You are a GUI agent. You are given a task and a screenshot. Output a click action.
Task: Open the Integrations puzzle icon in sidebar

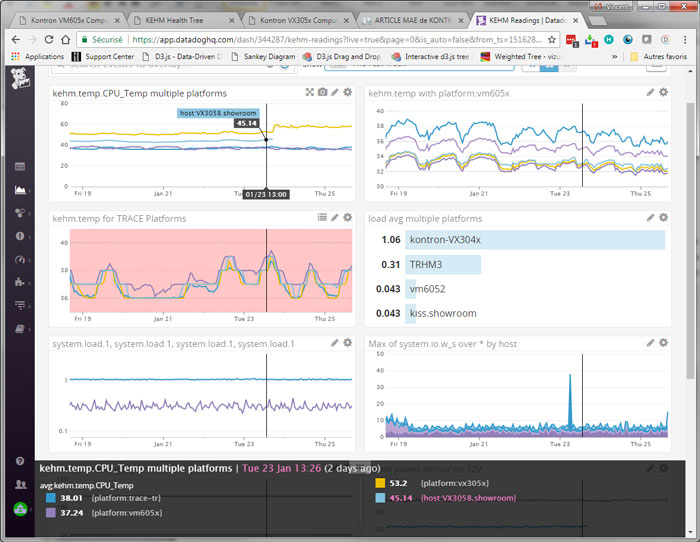(x=19, y=282)
